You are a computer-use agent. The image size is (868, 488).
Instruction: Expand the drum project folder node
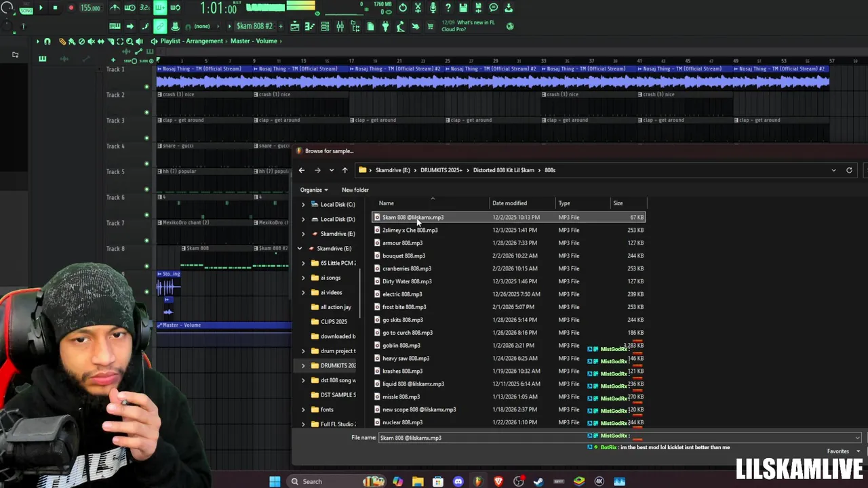point(303,351)
